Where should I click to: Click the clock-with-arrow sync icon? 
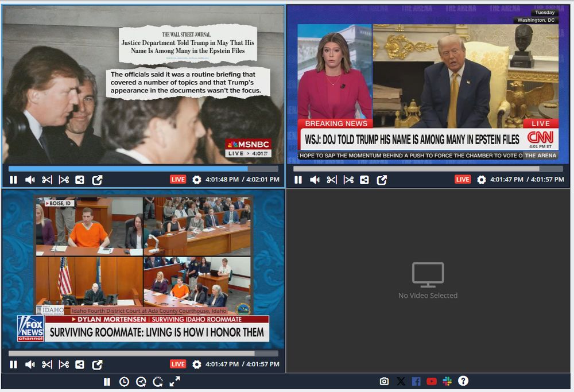(141, 382)
